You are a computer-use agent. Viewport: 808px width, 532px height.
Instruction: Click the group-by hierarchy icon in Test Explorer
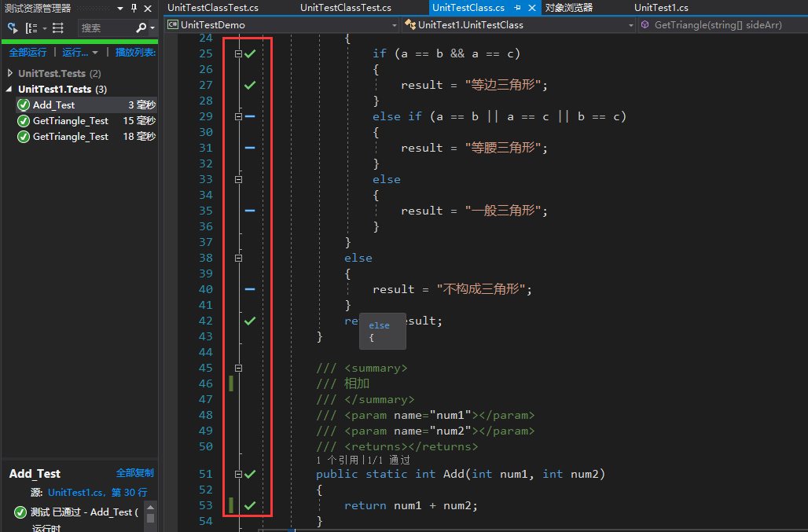click(x=31, y=28)
